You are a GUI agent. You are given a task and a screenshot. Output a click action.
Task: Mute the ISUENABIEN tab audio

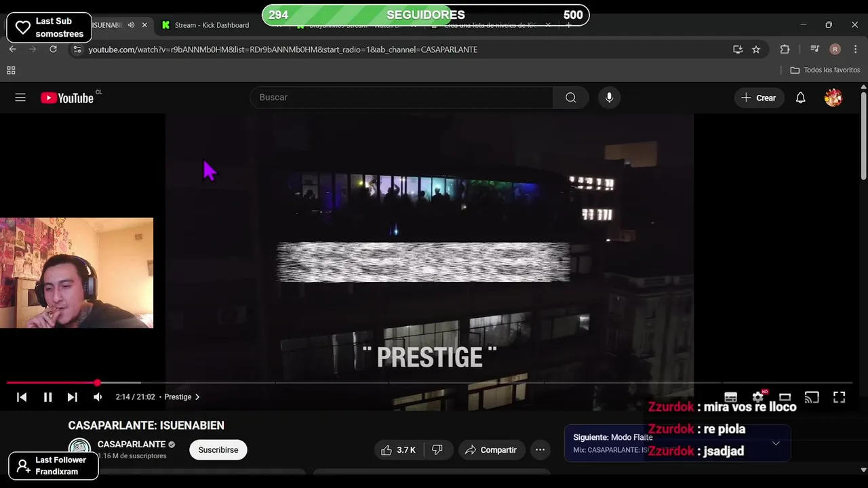[x=131, y=25]
